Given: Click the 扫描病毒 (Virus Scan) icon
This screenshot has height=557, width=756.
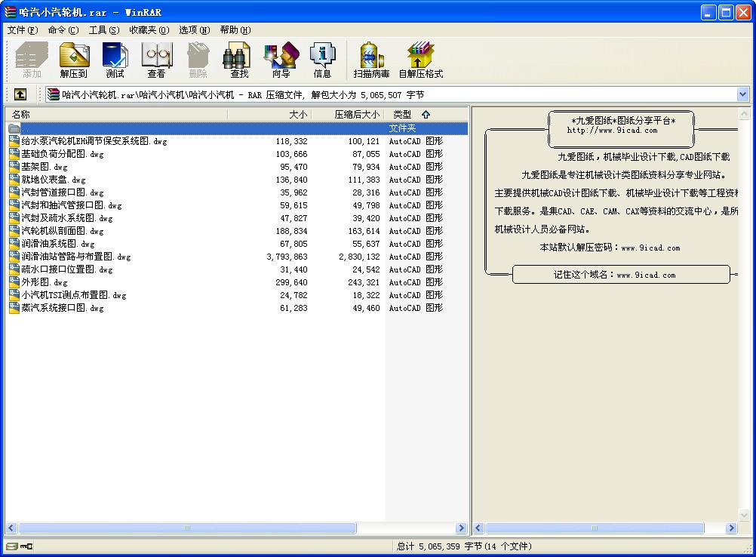Looking at the screenshot, I should point(371,60).
